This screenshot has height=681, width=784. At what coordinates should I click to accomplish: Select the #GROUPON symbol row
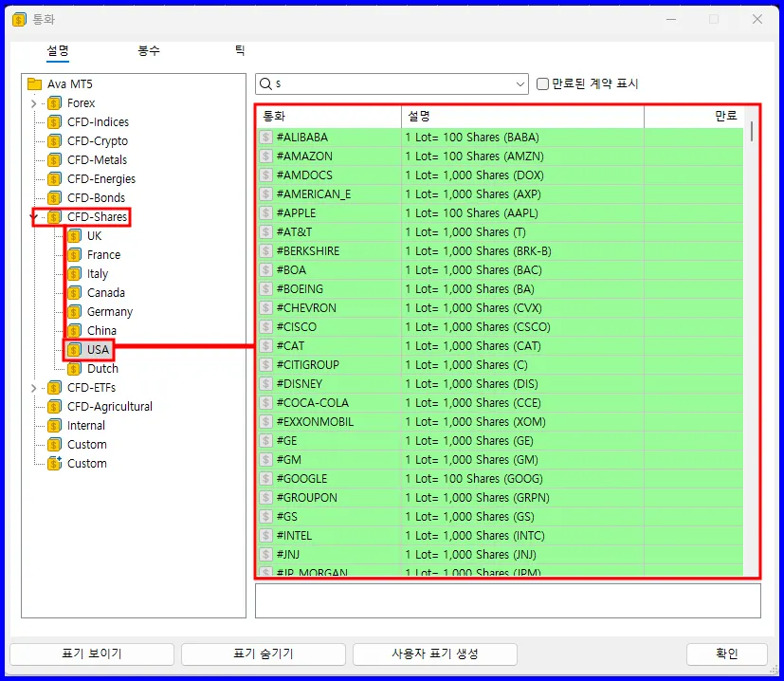click(x=501, y=498)
